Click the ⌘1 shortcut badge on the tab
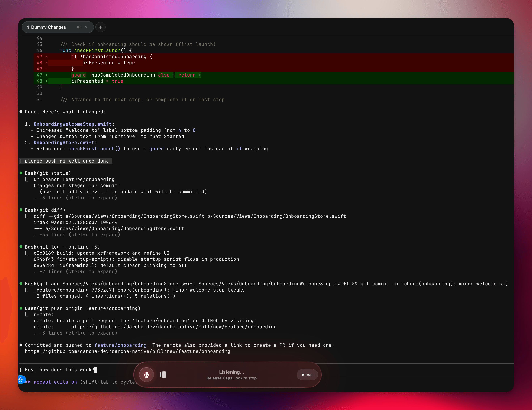 point(79,27)
